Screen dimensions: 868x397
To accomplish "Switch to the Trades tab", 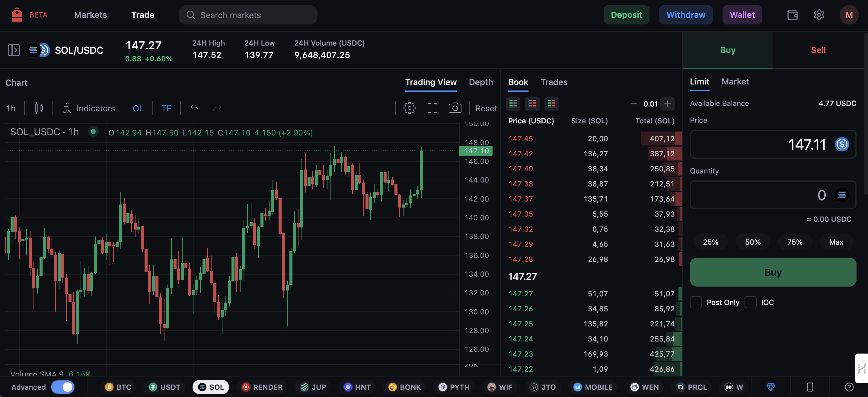I will point(554,82).
